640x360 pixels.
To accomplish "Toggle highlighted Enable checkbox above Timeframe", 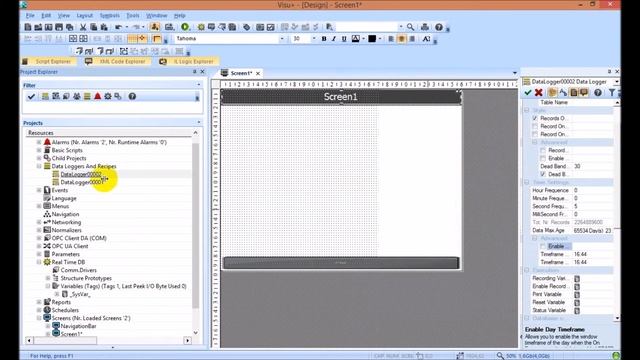I will (543, 246).
